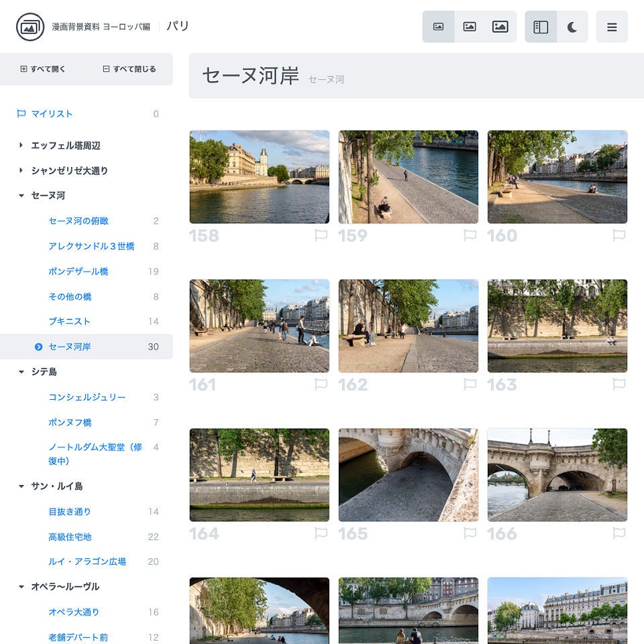Flag photo 158 for your list
644x644 pixels.
pos(321,235)
